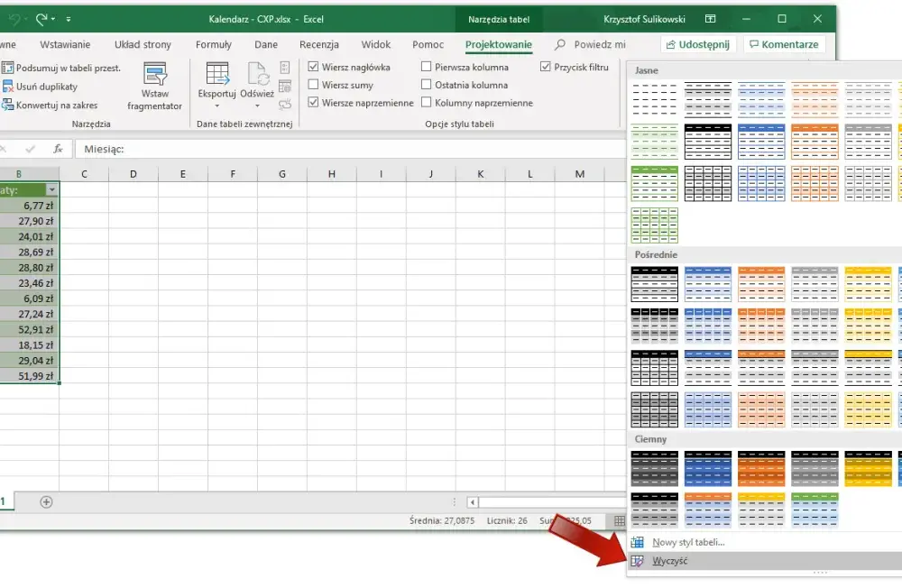Click the Licznik: 26 status bar value

507,520
